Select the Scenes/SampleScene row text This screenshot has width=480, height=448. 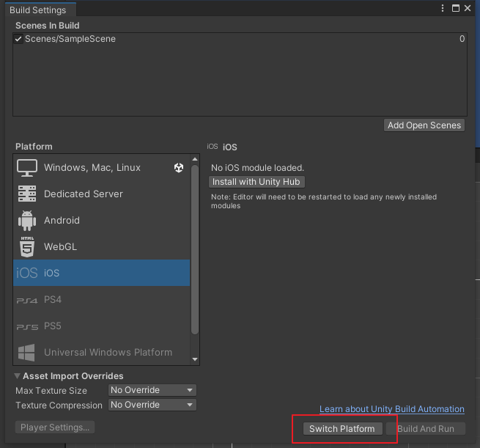(x=70, y=39)
